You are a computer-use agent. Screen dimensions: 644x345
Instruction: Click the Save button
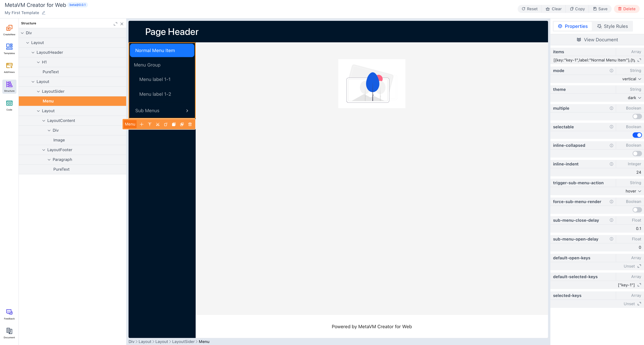coord(600,9)
